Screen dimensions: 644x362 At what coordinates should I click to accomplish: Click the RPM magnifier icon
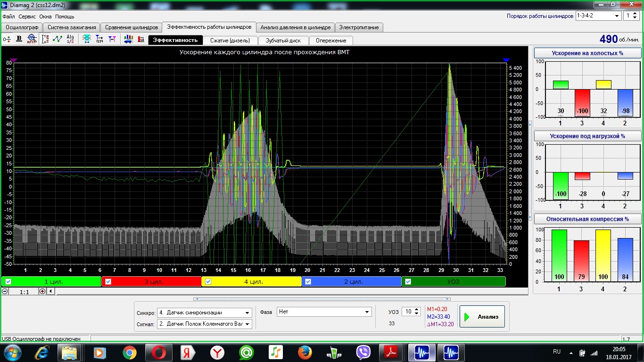32,39
